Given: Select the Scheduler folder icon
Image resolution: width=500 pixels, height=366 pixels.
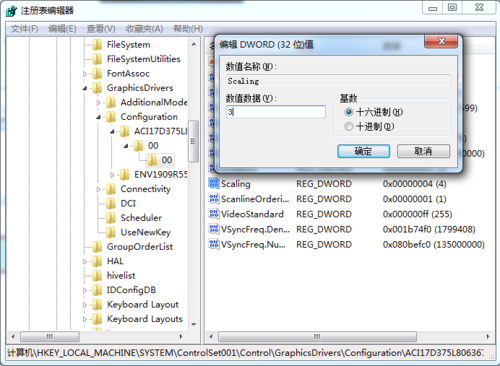Looking at the screenshot, I should click(x=111, y=218).
